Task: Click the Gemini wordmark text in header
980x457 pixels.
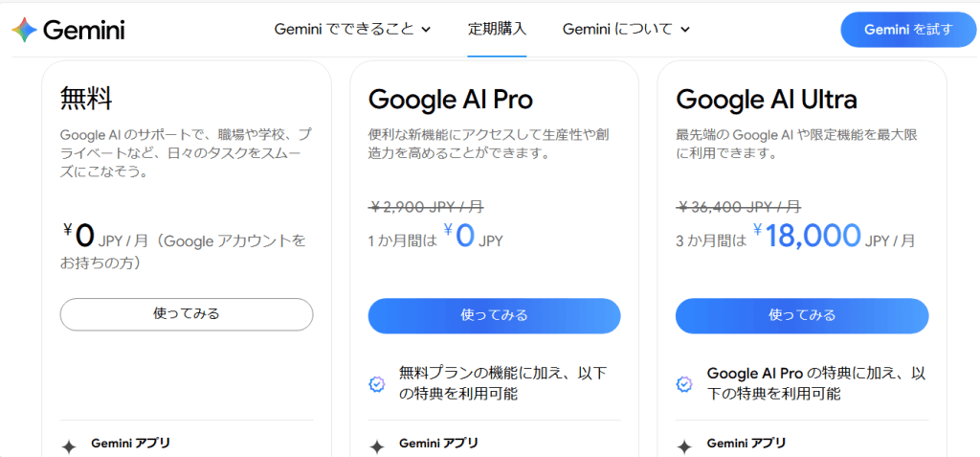Action: 84,30
